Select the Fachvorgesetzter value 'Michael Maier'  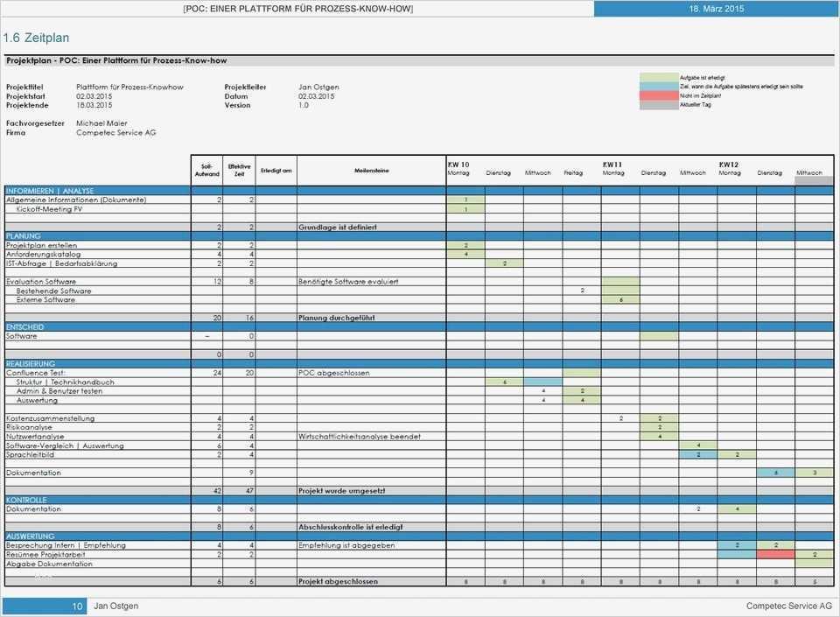[101, 123]
